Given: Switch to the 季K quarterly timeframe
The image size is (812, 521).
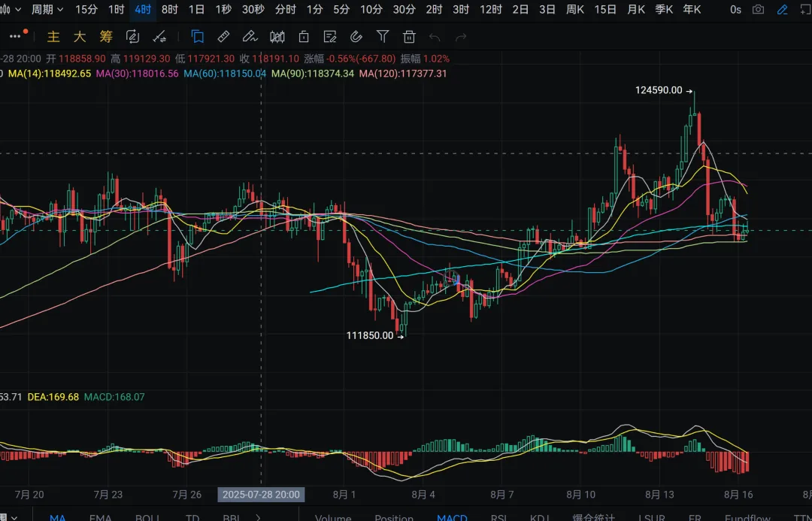Looking at the screenshot, I should pos(664,9).
